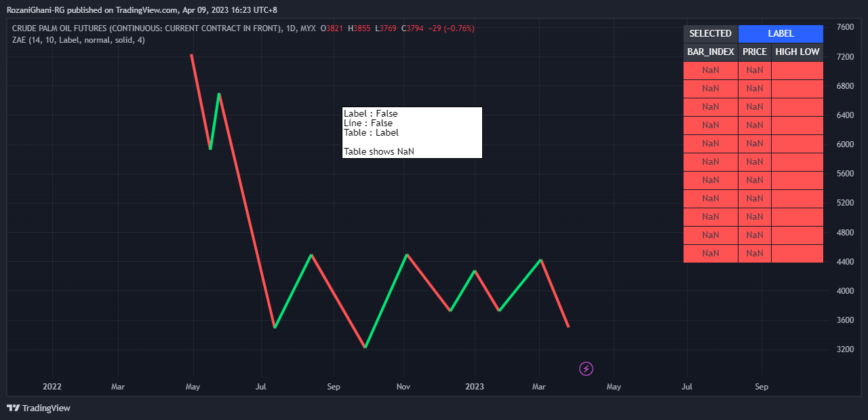Click the 2023 time axis label
868x420 pixels.
474,387
